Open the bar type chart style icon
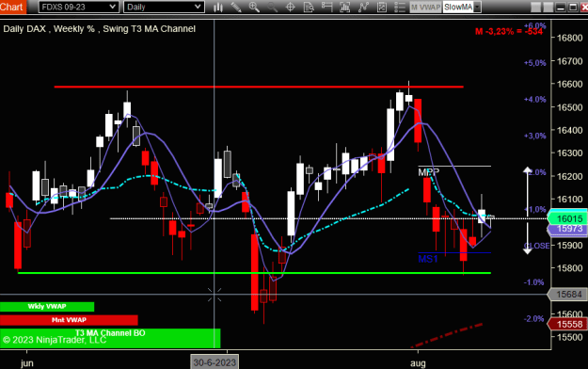Image resolution: width=588 pixels, height=369 pixels. [218, 8]
